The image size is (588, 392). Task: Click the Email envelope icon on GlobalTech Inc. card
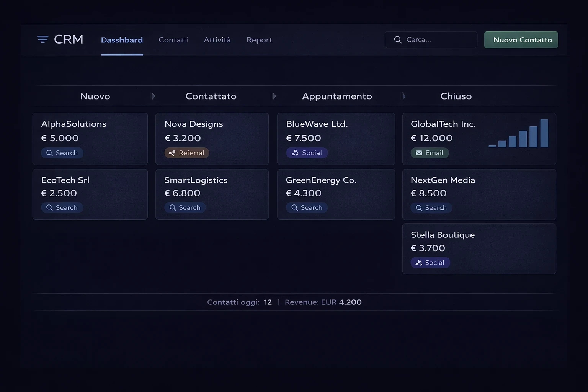pyautogui.click(x=419, y=153)
